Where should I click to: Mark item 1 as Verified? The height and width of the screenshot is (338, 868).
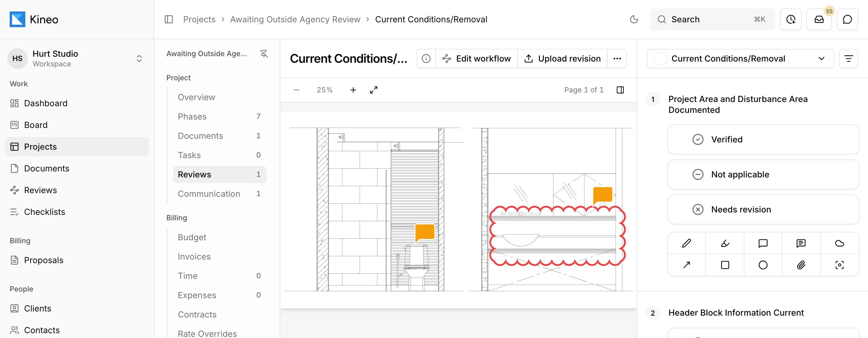pyautogui.click(x=763, y=139)
